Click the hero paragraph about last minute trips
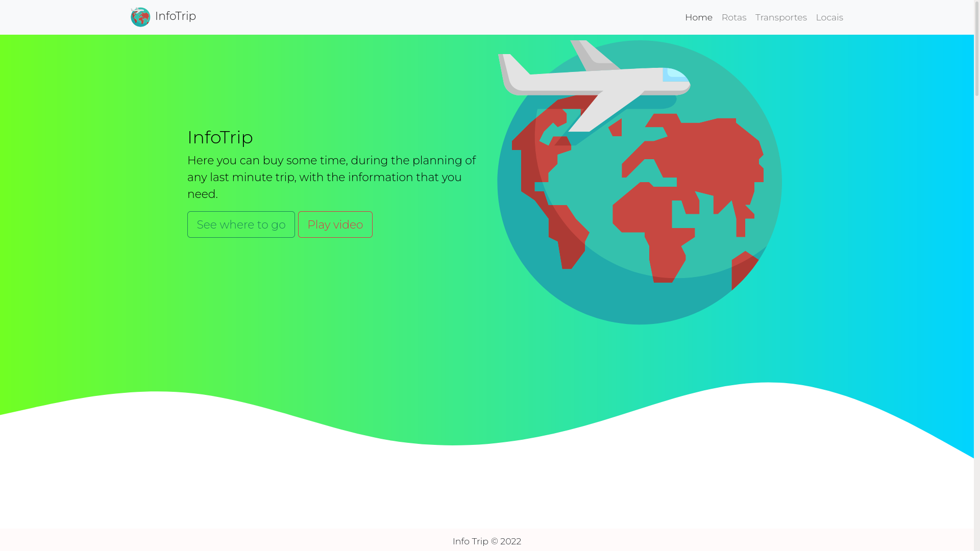Image resolution: width=980 pixels, height=551 pixels. [x=332, y=177]
